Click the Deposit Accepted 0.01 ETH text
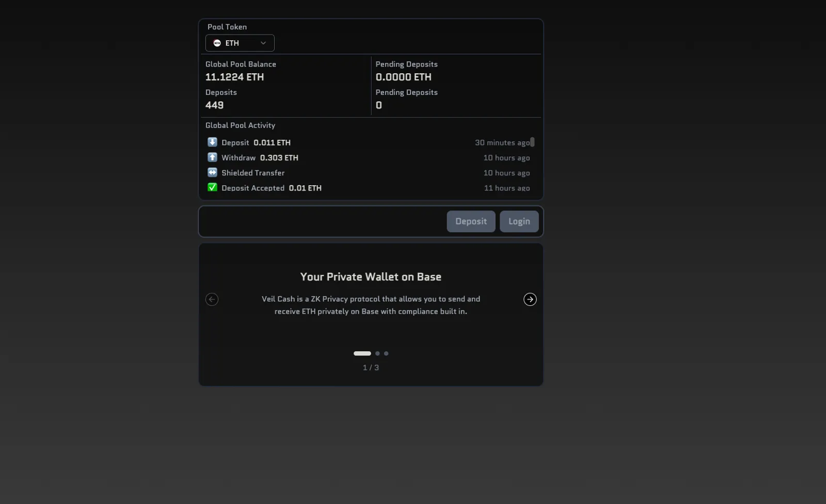Image resolution: width=826 pixels, height=504 pixels. pyautogui.click(x=272, y=188)
